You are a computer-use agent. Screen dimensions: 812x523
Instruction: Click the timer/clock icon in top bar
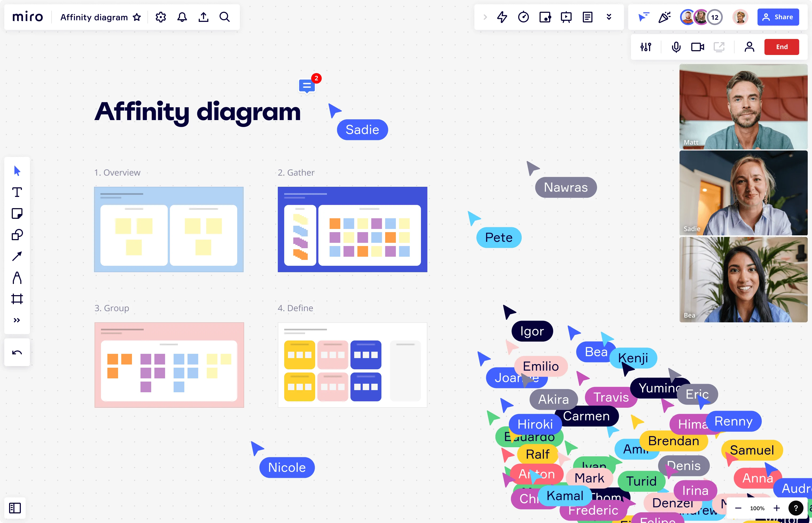(x=523, y=17)
